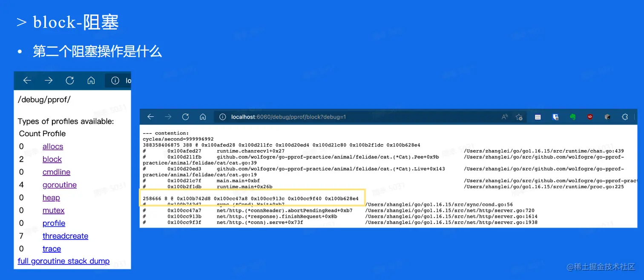Open the cmdline profile link

56,172
